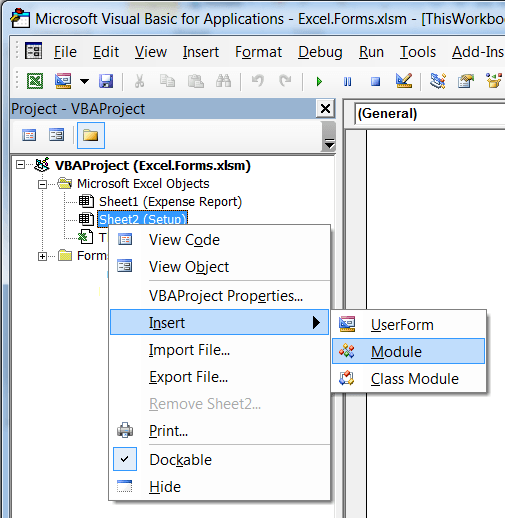Screen dimensions: 505x518
Task: Select Sheet2 (Setup) tree item
Action: [x=142, y=219]
